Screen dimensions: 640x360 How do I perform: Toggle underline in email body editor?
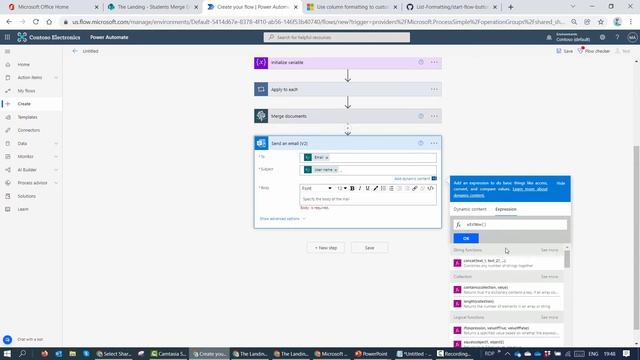coord(367,188)
